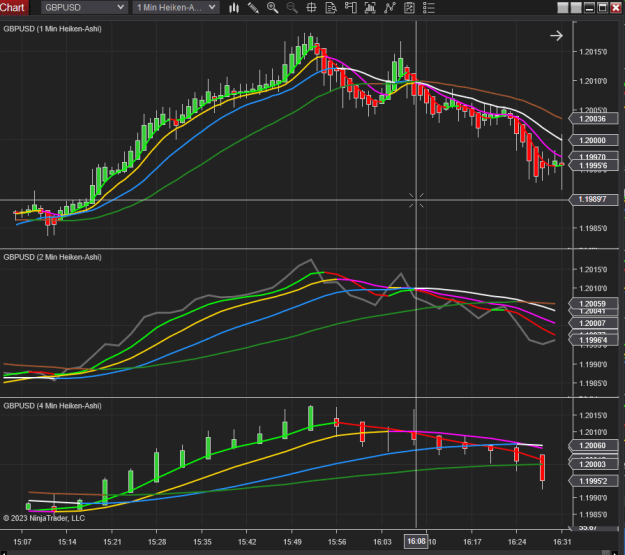
Task: Close the chart window
Action: tap(616, 8)
